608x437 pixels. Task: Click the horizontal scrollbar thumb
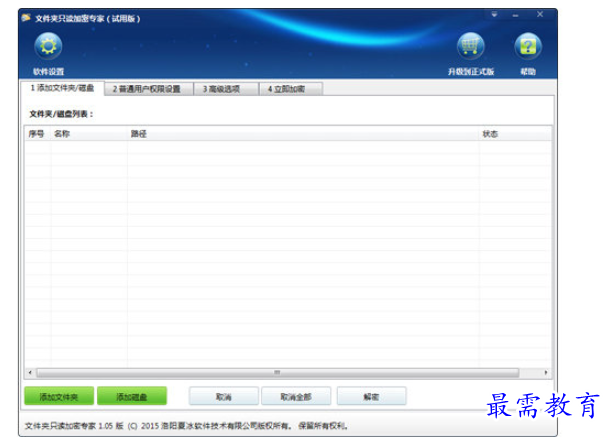click(277, 373)
